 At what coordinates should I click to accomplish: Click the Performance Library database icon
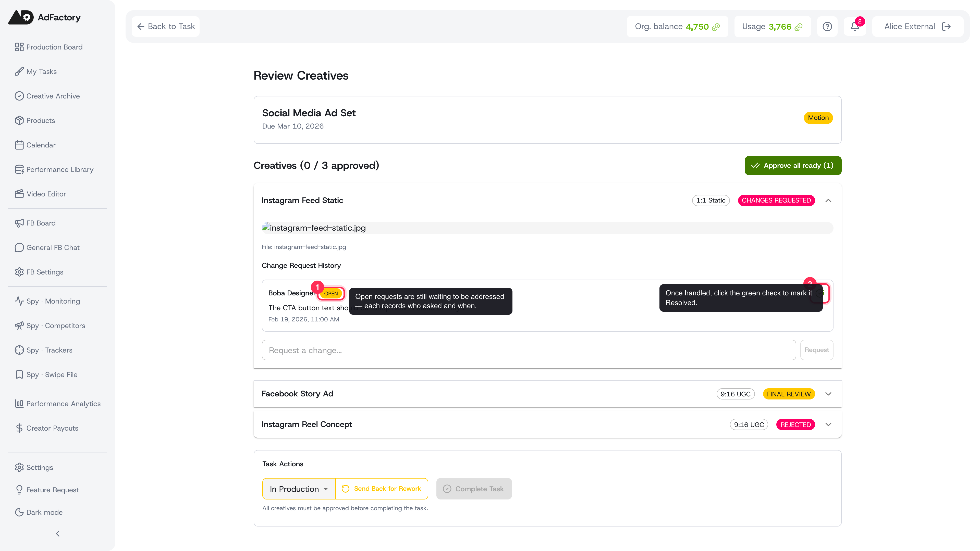coord(19,170)
